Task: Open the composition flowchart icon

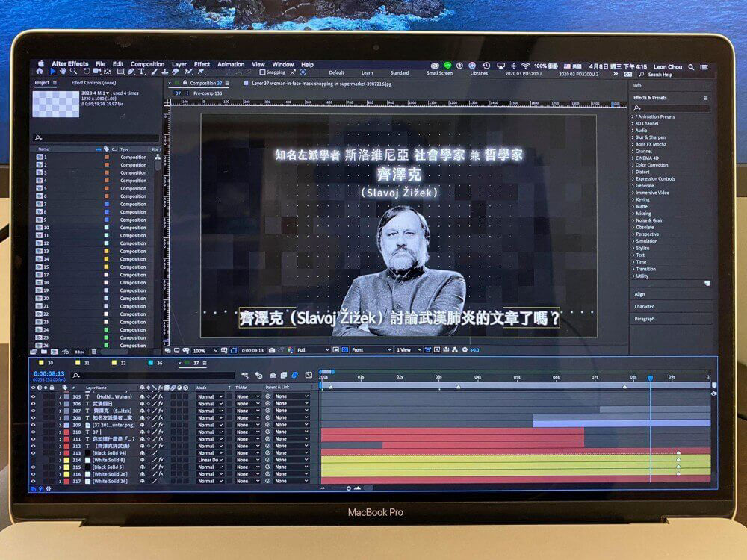Action: [x=455, y=350]
